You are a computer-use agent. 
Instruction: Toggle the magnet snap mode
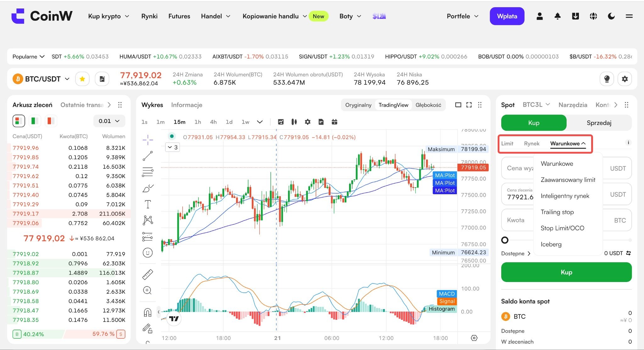tap(147, 312)
